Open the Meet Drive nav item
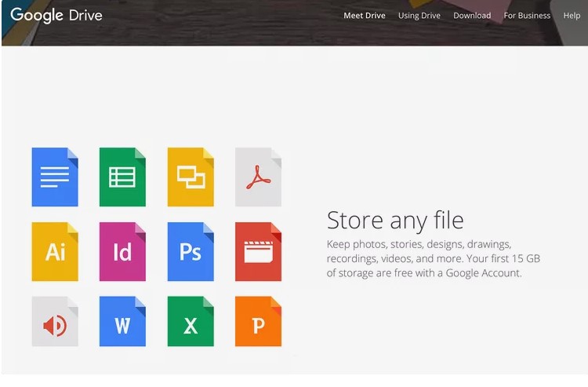Screen dimensions: 588x387 pos(365,16)
